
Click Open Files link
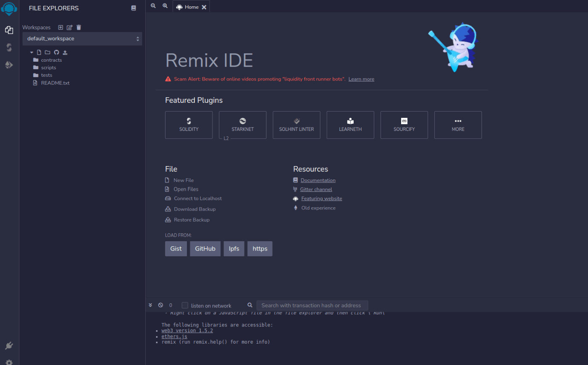pos(186,189)
